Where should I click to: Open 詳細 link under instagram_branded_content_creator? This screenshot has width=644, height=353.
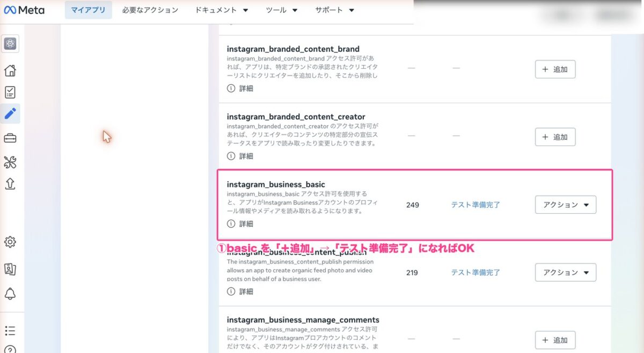click(x=246, y=156)
